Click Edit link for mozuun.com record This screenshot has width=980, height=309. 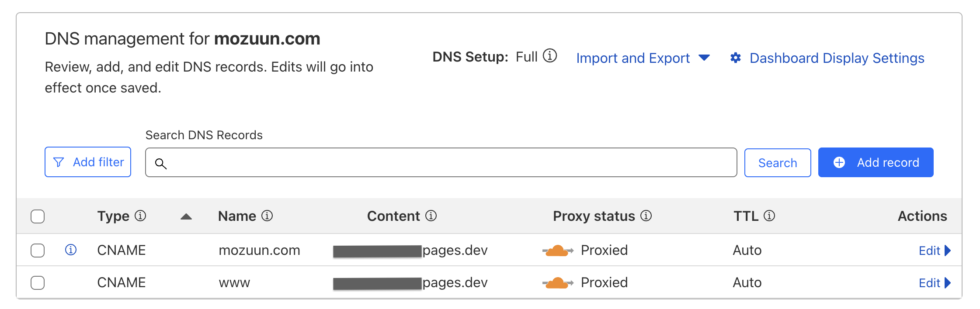(929, 251)
